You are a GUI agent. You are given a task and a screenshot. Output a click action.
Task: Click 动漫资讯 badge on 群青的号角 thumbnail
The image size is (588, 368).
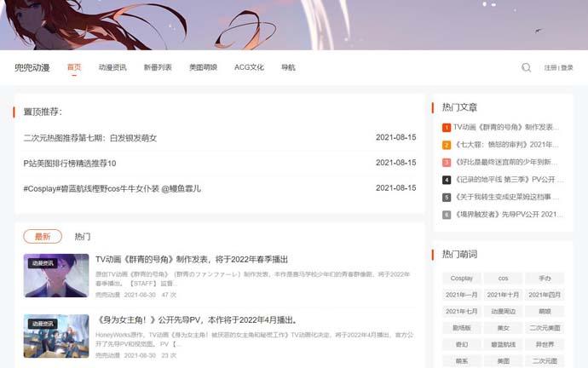43,263
